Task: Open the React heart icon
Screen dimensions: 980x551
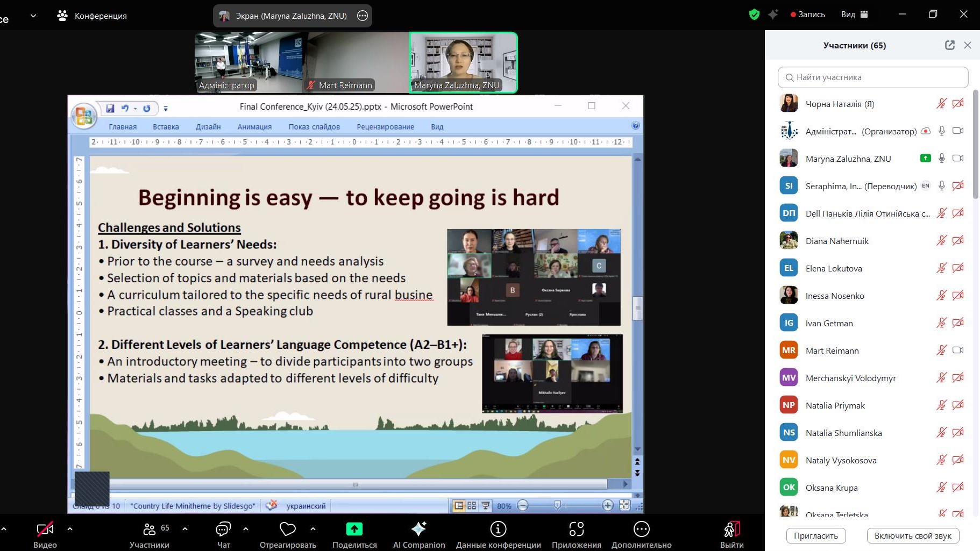Action: tap(287, 529)
